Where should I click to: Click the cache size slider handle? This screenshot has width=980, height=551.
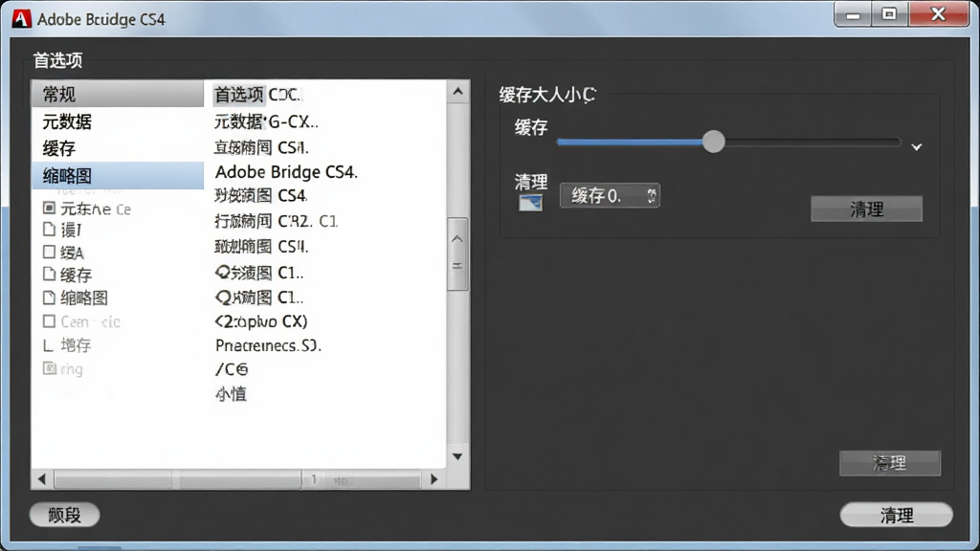point(713,142)
